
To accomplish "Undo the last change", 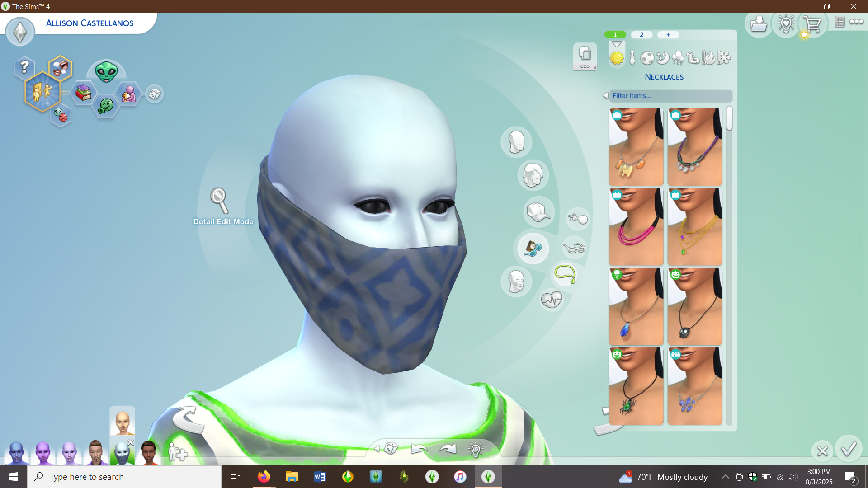I will (x=419, y=449).
